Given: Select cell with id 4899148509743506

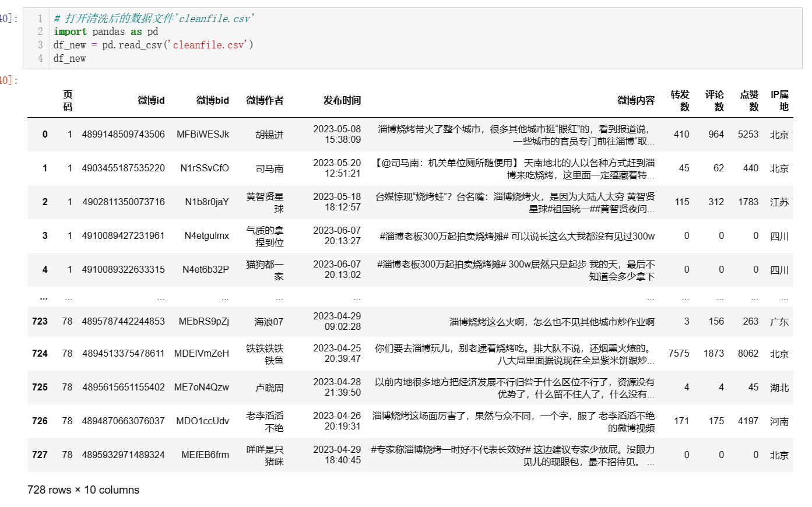Looking at the screenshot, I should (123, 134).
